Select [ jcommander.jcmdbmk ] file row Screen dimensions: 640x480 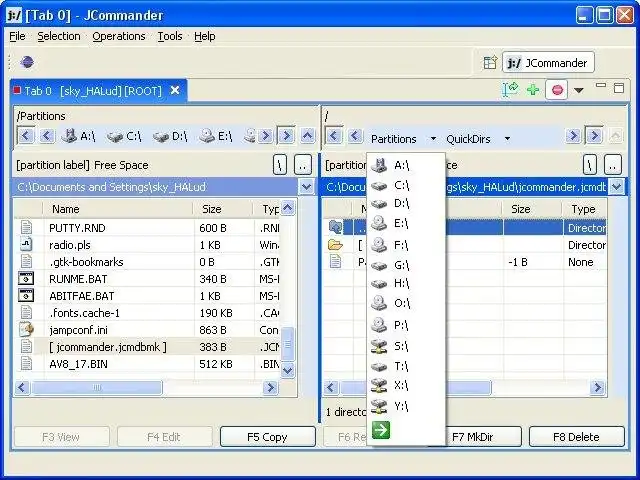147,347
